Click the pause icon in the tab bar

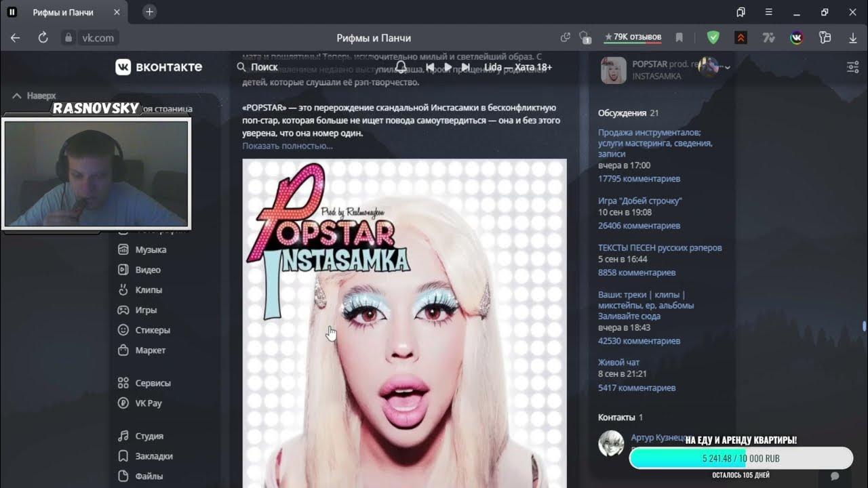12,12
